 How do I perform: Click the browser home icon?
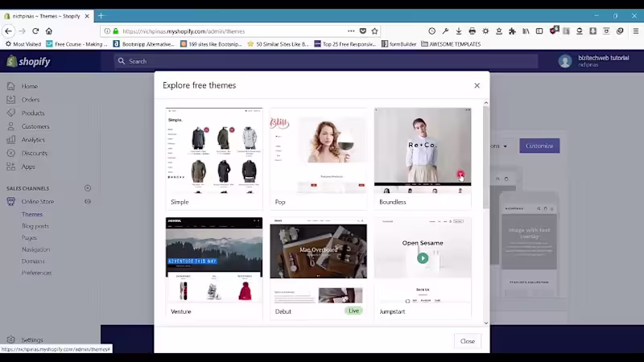pyautogui.click(x=49, y=31)
